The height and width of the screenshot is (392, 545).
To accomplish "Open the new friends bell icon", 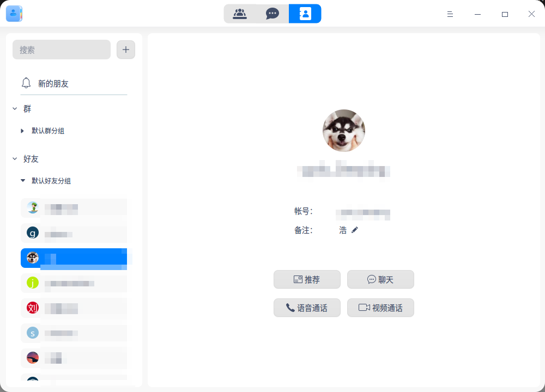I will point(26,82).
